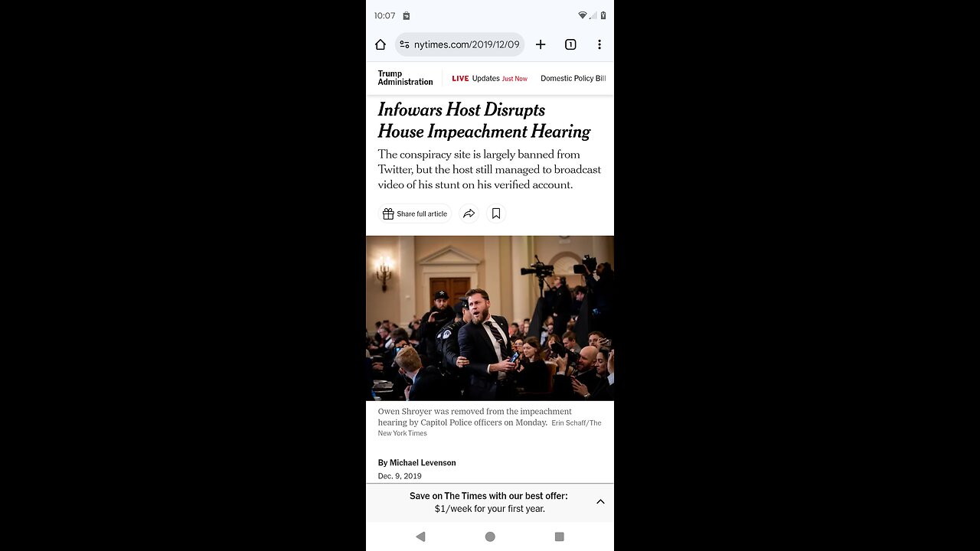Open the Trump Administration section
The width and height of the screenshot is (980, 551).
click(405, 78)
